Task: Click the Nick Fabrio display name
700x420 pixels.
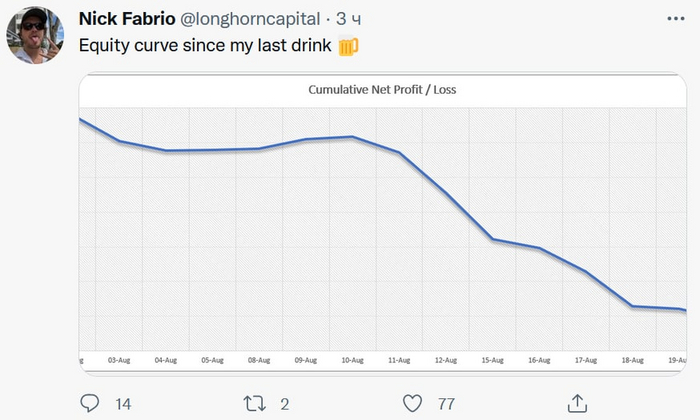Action: tap(126, 19)
